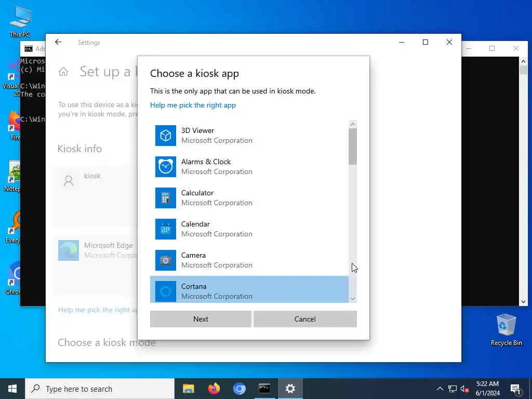532x399 pixels.
Task: Show hidden system tray icons
Action: click(440, 389)
